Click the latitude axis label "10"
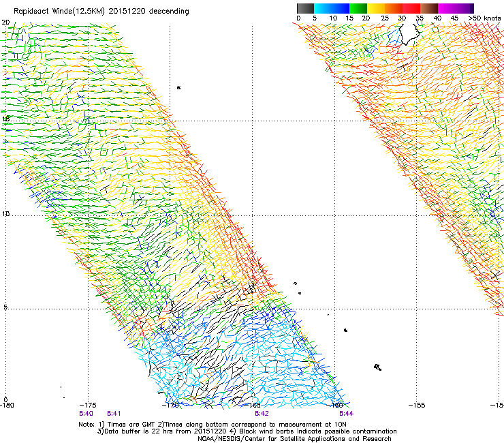Image resolution: width=504 pixels, height=443 pixels. [5, 214]
